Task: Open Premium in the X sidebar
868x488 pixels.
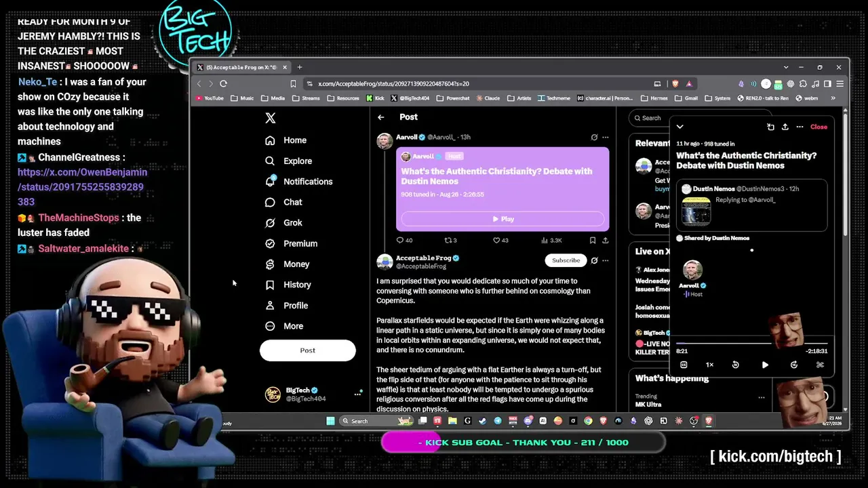Action: coord(291,243)
